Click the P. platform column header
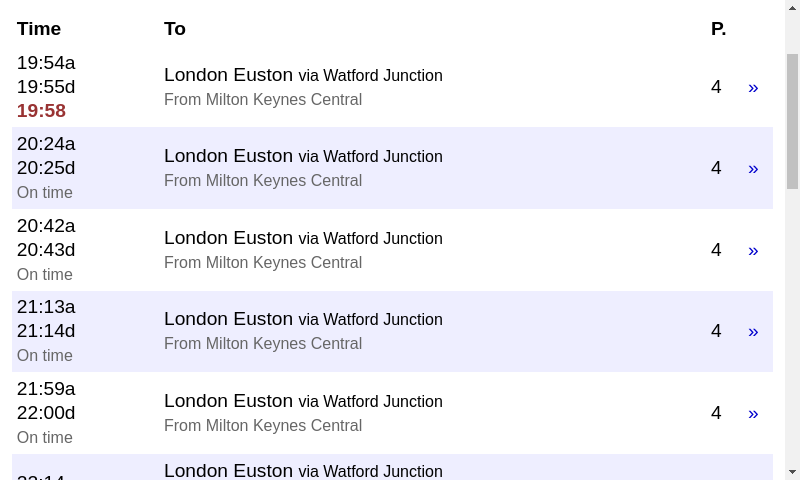Screen dimensions: 800x480 click(x=718, y=29)
